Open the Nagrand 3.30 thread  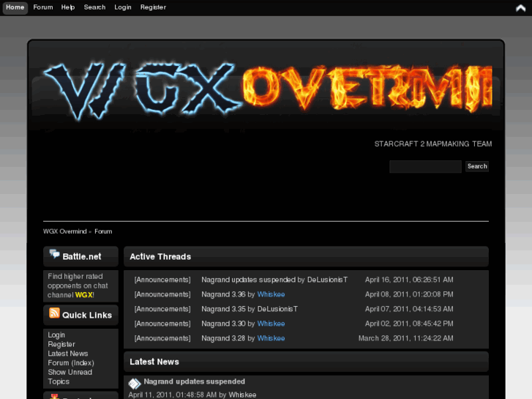(223, 324)
